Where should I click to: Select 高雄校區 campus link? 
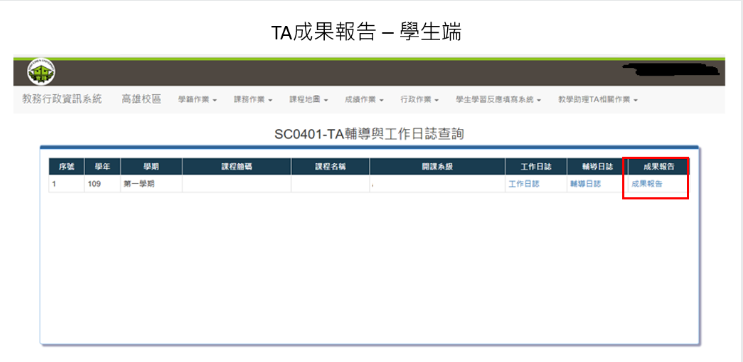click(142, 99)
